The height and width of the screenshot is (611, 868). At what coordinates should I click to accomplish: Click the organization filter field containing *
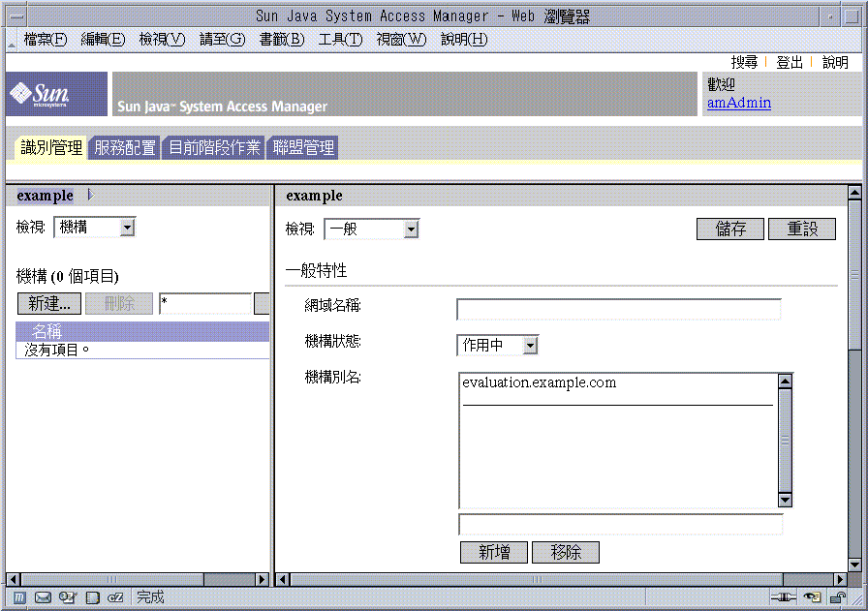tap(205, 304)
